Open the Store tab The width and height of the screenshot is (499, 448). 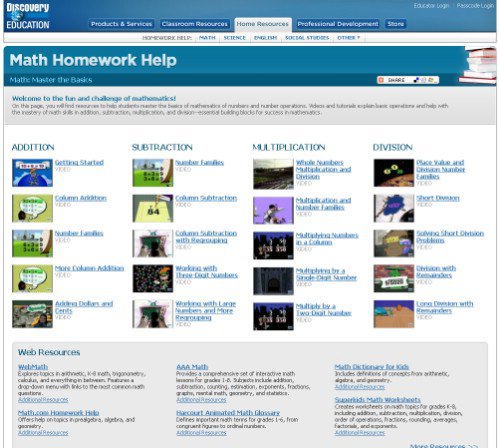pos(396,24)
